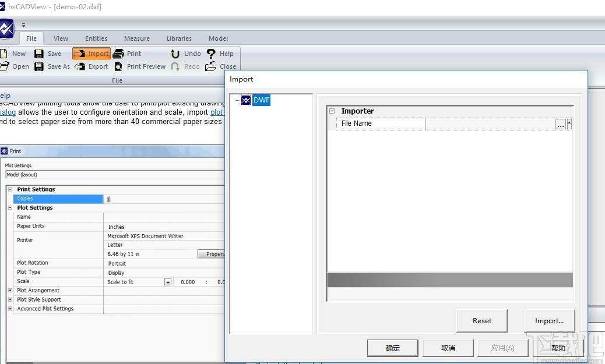Expand the Plot Arrangement group
Viewport: 605px width, 364px height.
(10, 291)
